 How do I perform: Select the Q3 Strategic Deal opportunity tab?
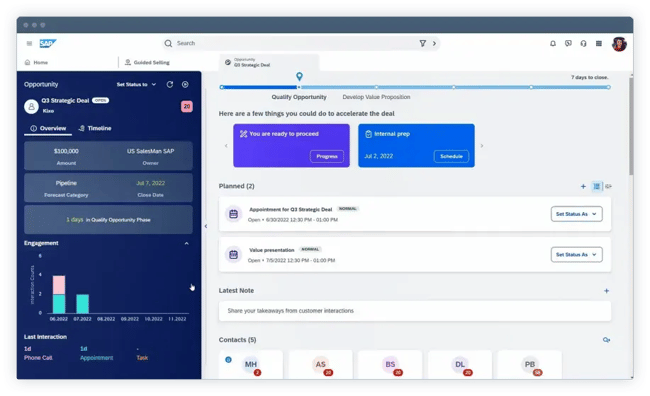[269, 62]
